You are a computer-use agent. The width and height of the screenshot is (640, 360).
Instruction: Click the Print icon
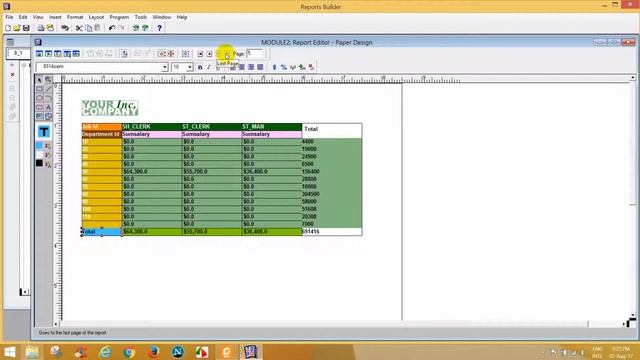[x=41, y=28]
